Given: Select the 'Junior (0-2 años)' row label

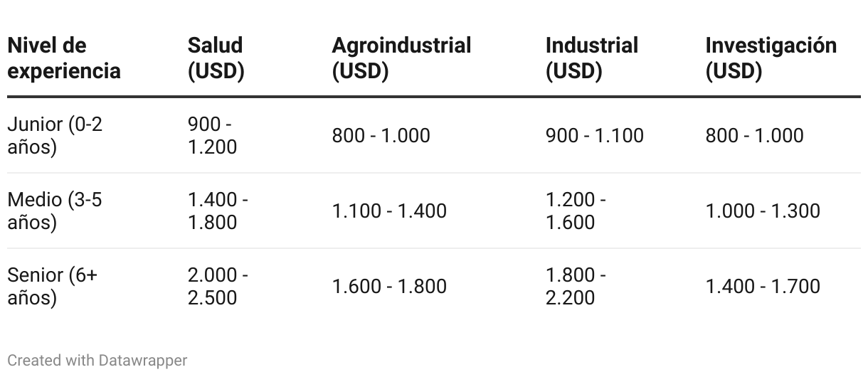Looking at the screenshot, I should point(55,135).
